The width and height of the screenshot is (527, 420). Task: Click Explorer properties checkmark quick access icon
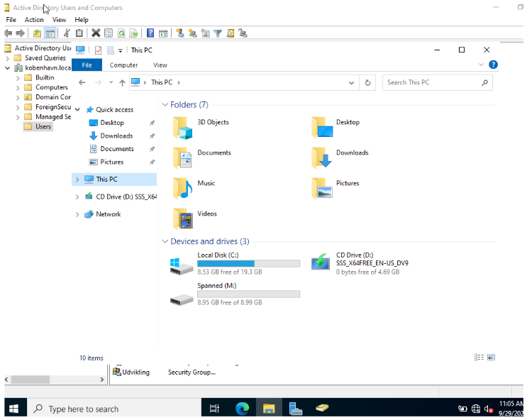pyautogui.click(x=98, y=50)
